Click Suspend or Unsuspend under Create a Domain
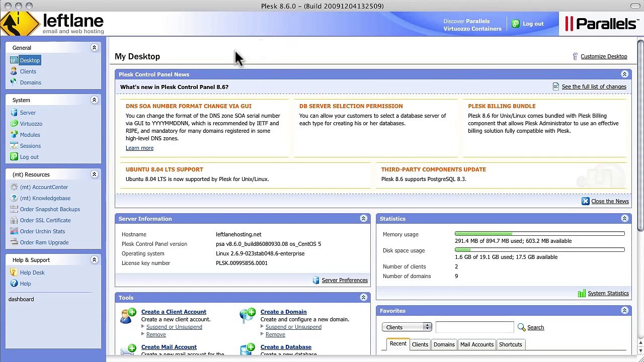The width and height of the screenshot is (644, 362). (x=293, y=327)
